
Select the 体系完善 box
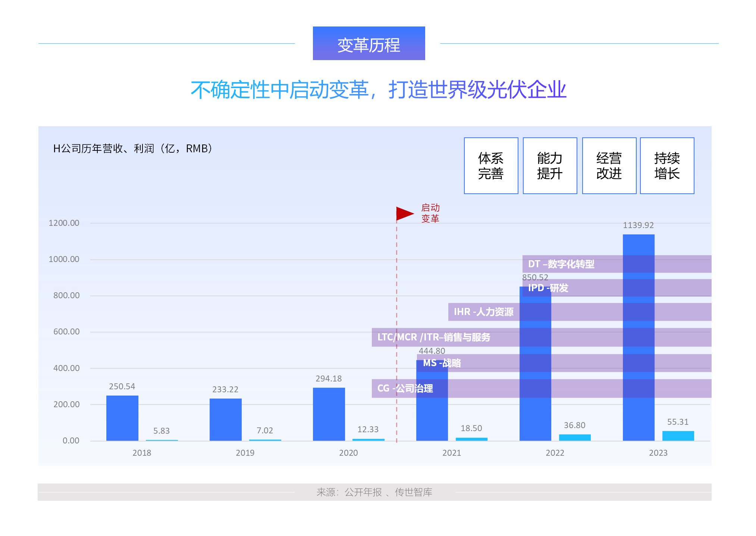tap(491, 166)
